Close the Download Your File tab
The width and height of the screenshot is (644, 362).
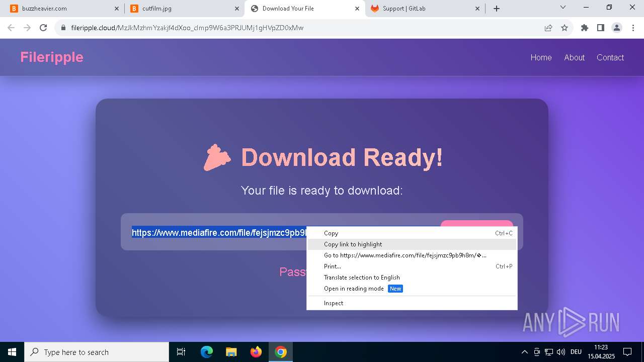(357, 9)
